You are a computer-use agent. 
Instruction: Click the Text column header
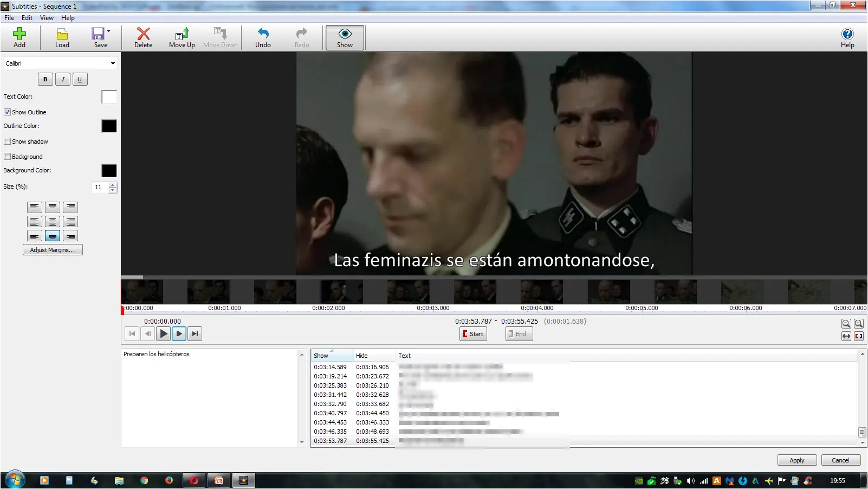tap(626, 356)
